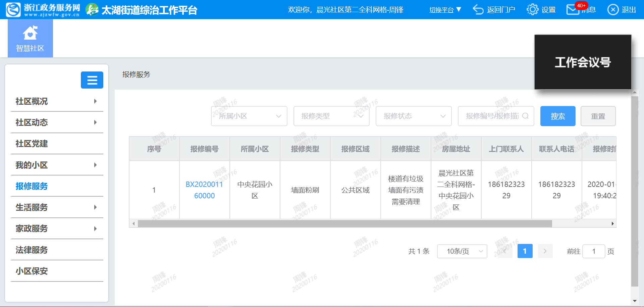Expand the 生活服务 menu
Image resolution: width=644 pixels, height=307 pixels.
tap(57, 207)
